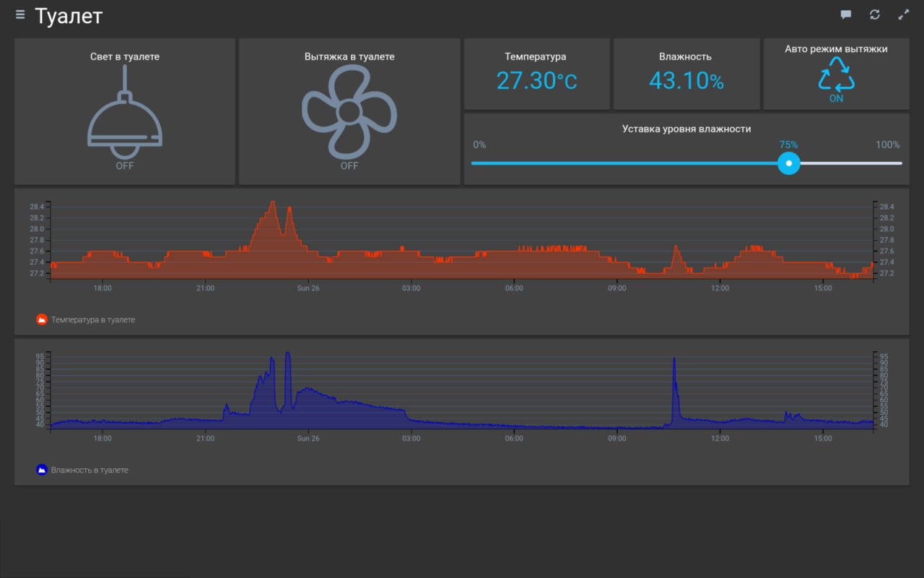
Task: Toggle the ceiling lamp icon for Свет в туалете
Action: [125, 111]
